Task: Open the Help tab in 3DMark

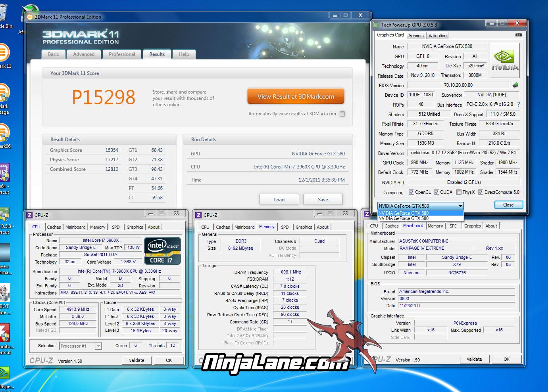Action: point(184,54)
